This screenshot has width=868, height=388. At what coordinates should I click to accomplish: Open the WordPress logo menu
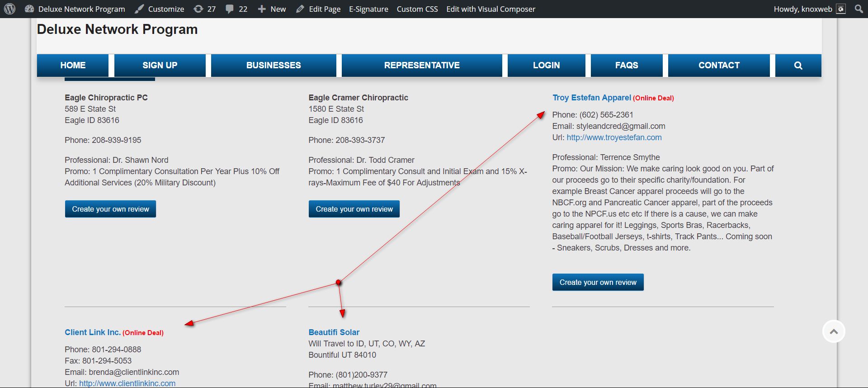click(9, 9)
